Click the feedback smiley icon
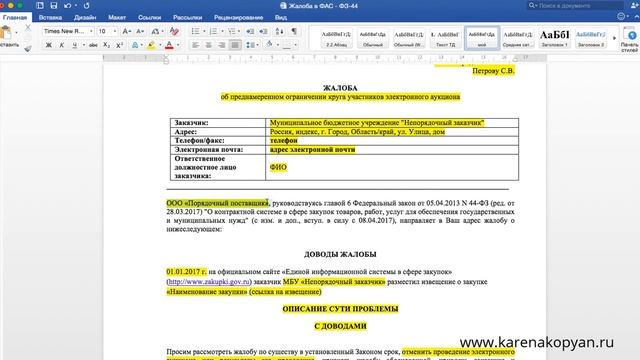The height and width of the screenshot is (360, 640). tap(621, 16)
